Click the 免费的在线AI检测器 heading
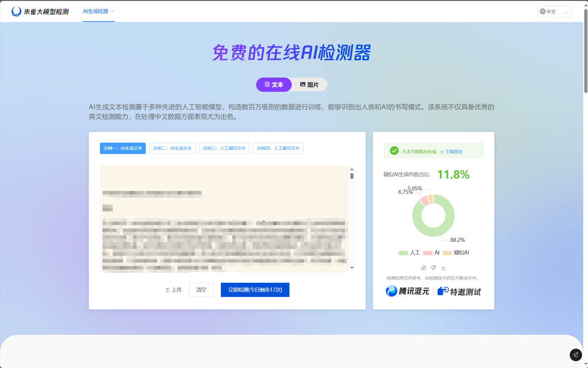The image size is (588, 368). (x=291, y=53)
